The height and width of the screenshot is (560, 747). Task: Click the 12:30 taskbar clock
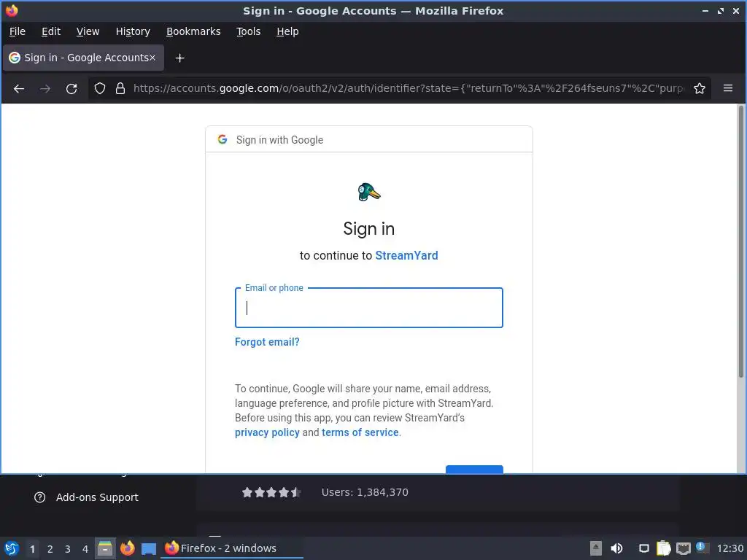pyautogui.click(x=729, y=548)
